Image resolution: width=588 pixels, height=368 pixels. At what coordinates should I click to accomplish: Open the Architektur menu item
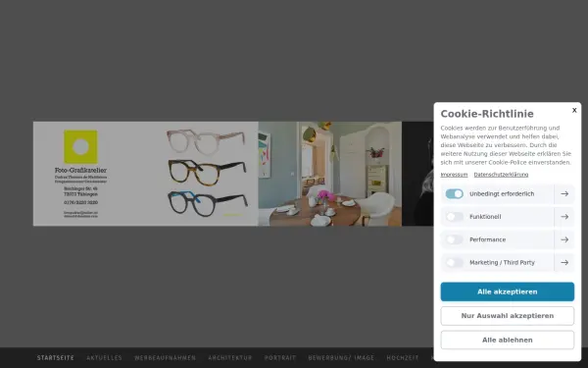pos(230,358)
